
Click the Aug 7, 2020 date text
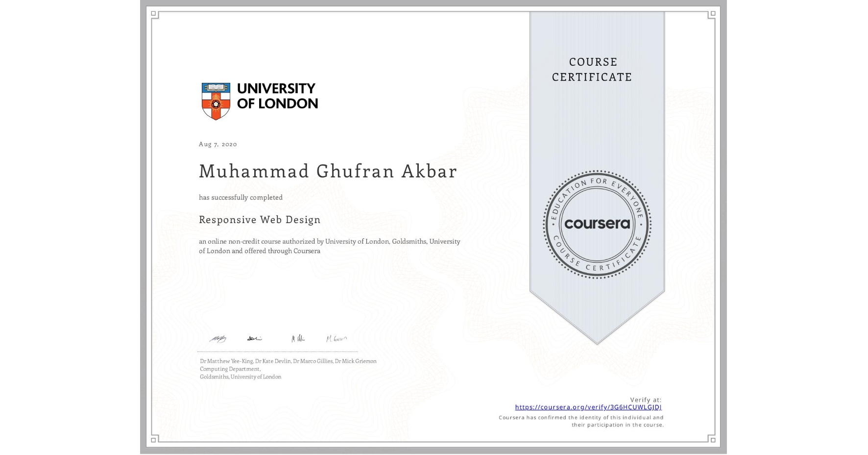(x=217, y=144)
